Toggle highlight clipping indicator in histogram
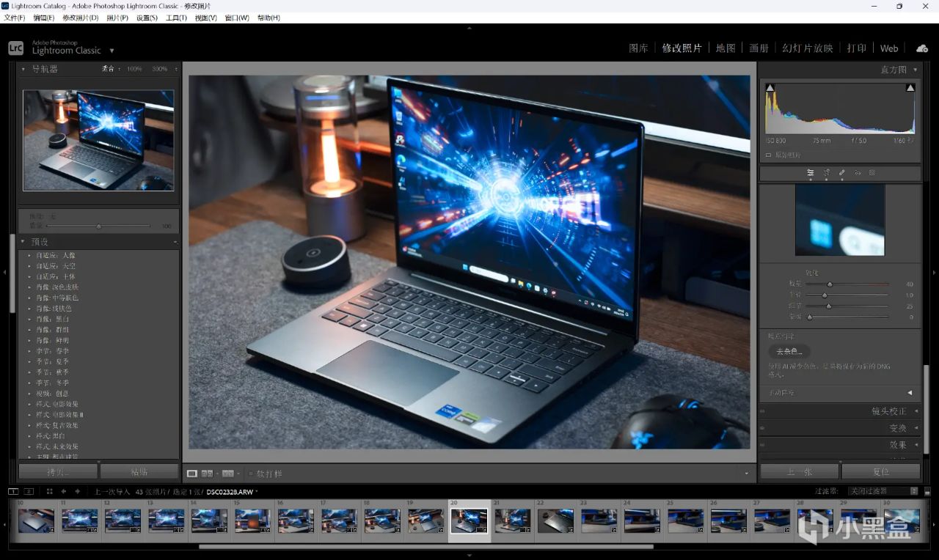 [x=910, y=88]
